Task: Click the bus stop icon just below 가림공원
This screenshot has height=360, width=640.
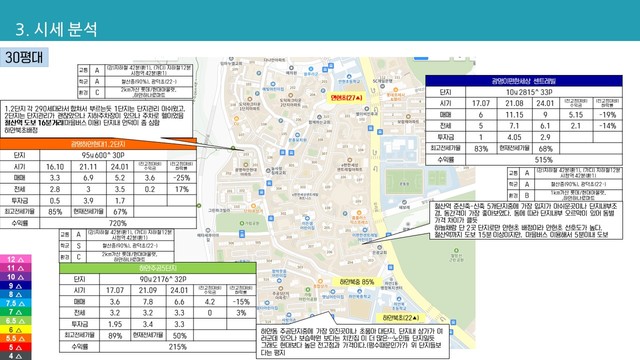Action: pyautogui.click(x=242, y=234)
